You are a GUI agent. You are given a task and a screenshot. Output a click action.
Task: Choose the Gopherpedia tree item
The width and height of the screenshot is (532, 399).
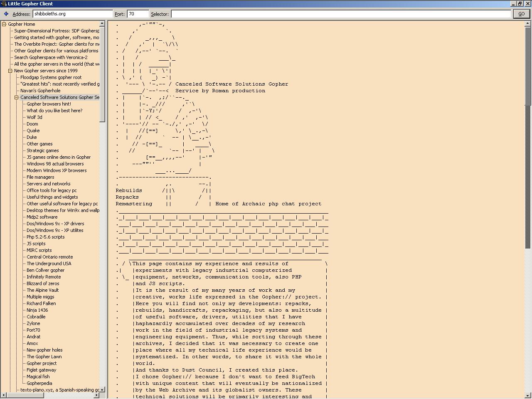(x=39, y=383)
